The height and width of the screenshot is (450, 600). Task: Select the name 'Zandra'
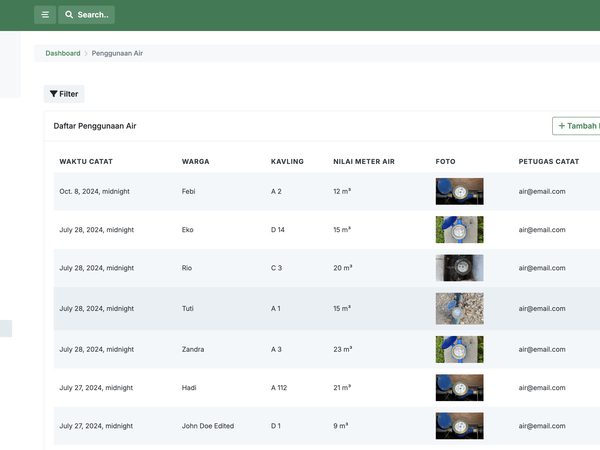coord(193,349)
